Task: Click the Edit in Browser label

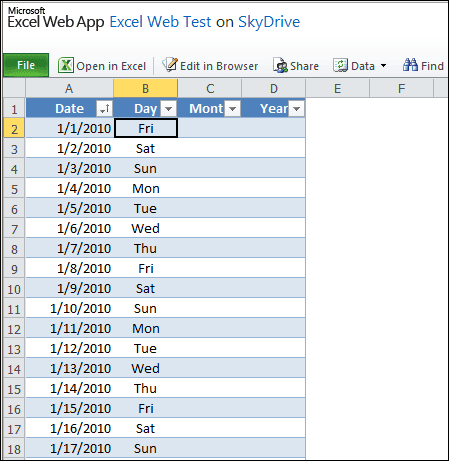Action: pos(219,66)
